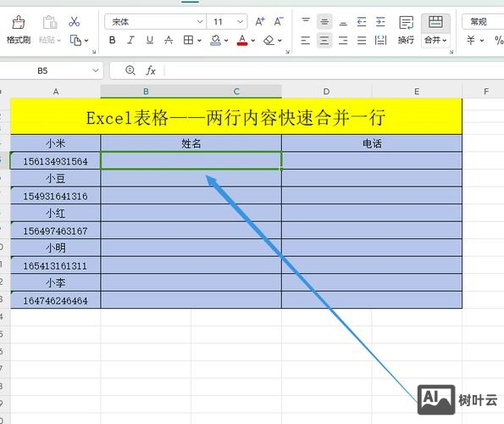This screenshot has width=504, height=424.
Task: Select Top Align icon
Action: [306, 21]
